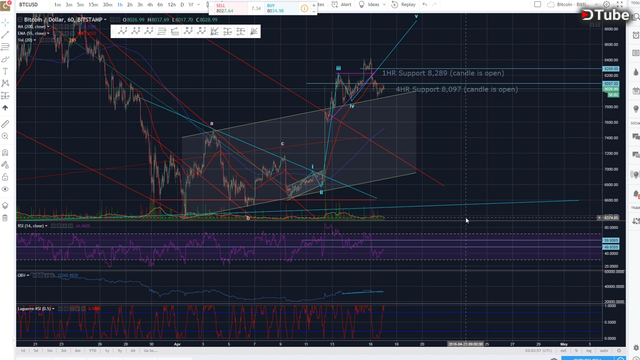
Task: Select the trend line drawing tool
Action: pos(5,35)
